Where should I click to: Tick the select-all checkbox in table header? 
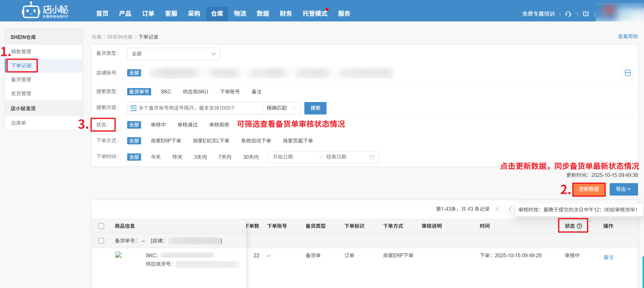[101, 226]
